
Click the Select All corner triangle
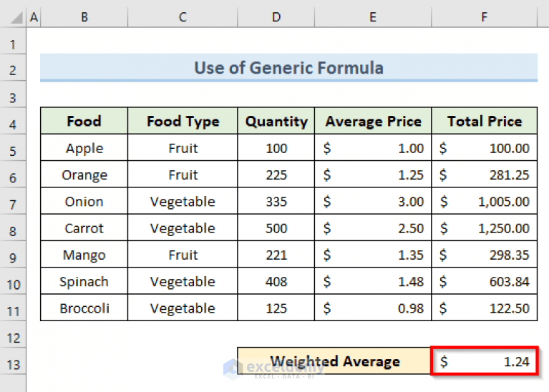16,17
